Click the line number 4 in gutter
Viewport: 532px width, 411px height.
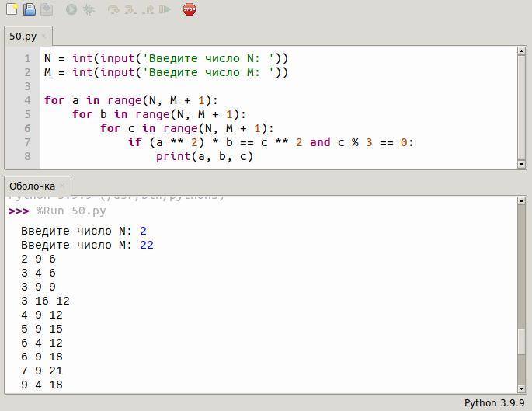(x=27, y=100)
